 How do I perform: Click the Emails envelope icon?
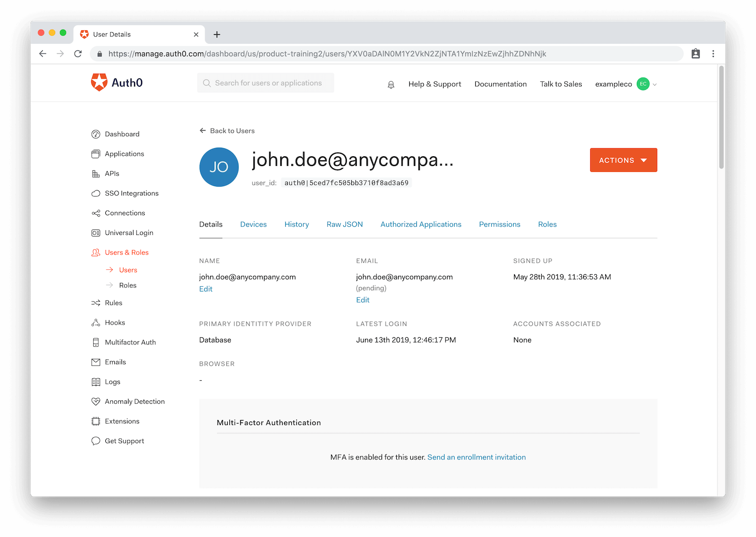tap(96, 362)
